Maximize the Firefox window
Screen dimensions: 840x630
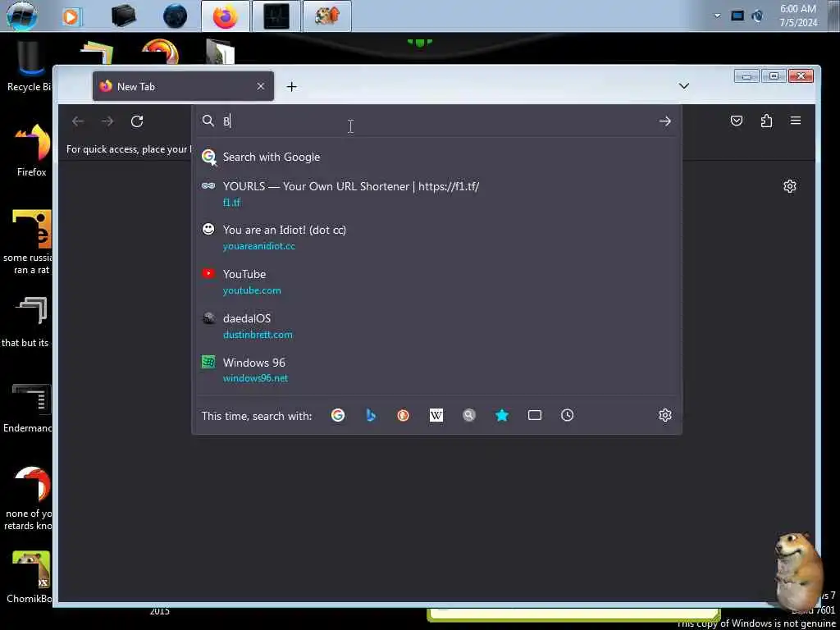pos(774,76)
